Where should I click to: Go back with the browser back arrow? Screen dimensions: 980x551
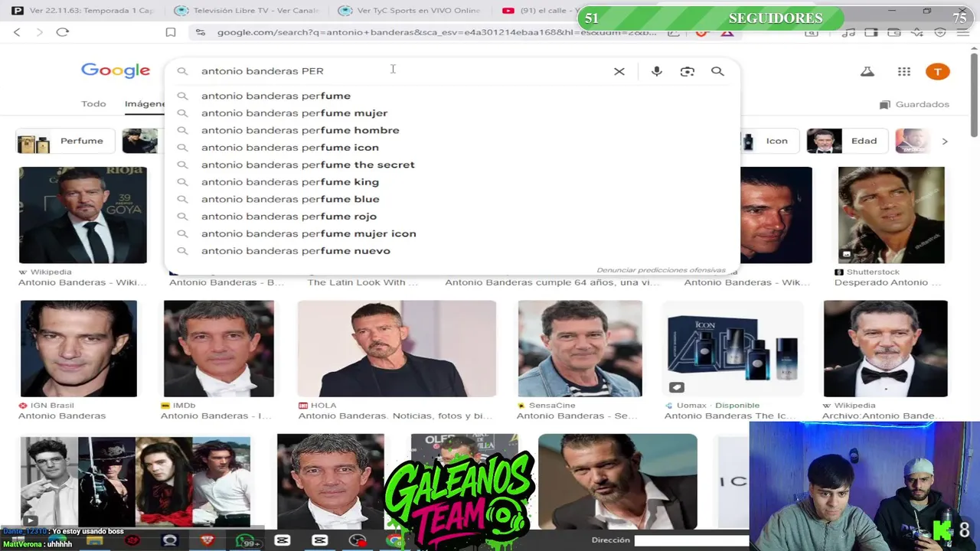17,32
